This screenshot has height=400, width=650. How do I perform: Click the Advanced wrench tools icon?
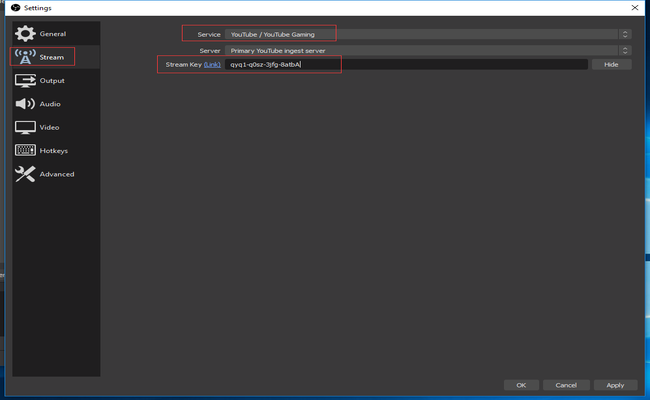pos(25,174)
